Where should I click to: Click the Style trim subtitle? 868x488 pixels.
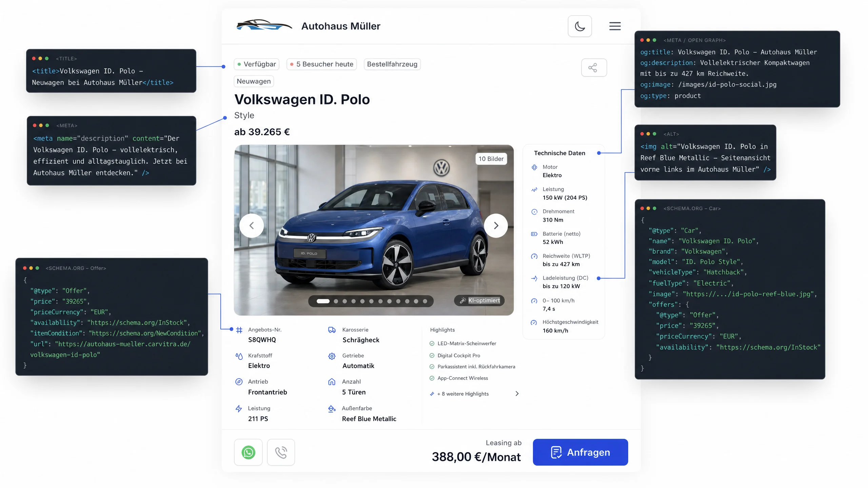click(x=244, y=116)
